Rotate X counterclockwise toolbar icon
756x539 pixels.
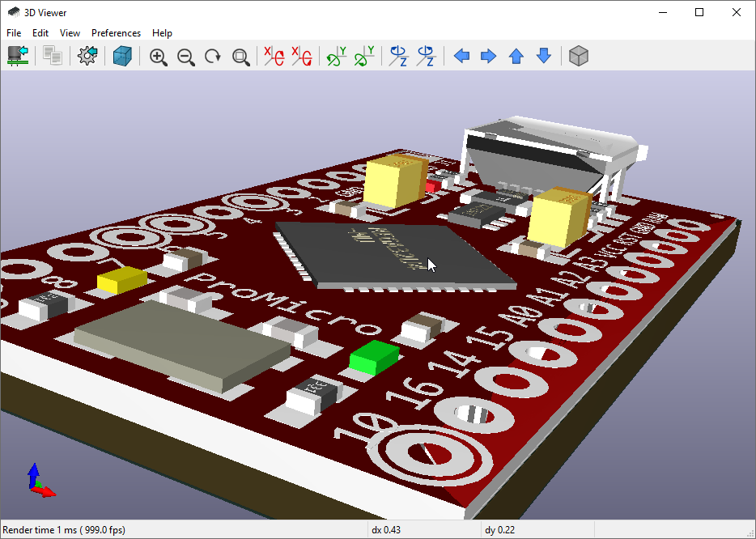tap(302, 56)
